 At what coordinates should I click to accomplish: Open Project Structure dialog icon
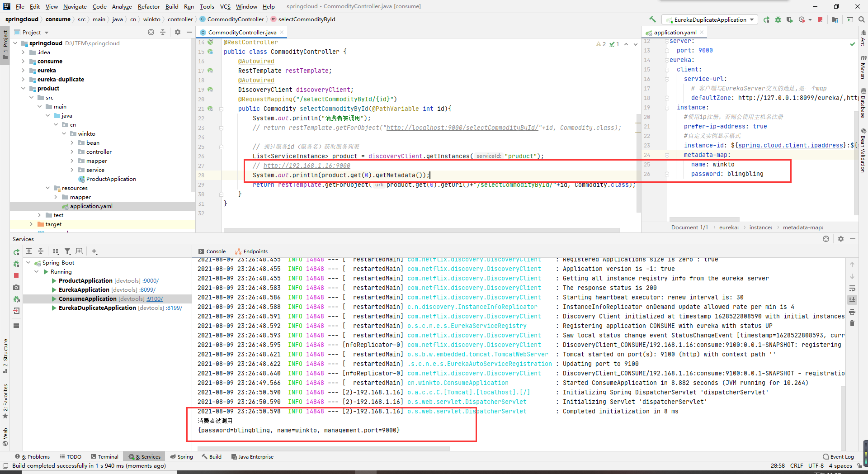coord(835,19)
